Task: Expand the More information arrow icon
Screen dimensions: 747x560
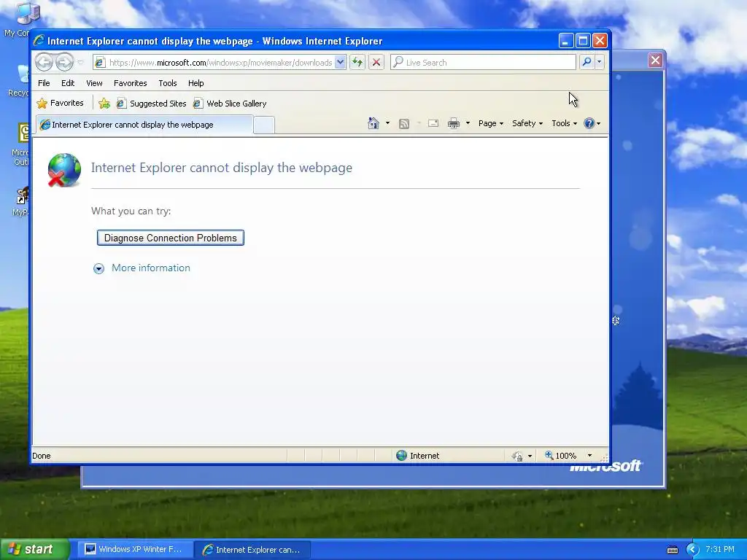Action: (98, 268)
